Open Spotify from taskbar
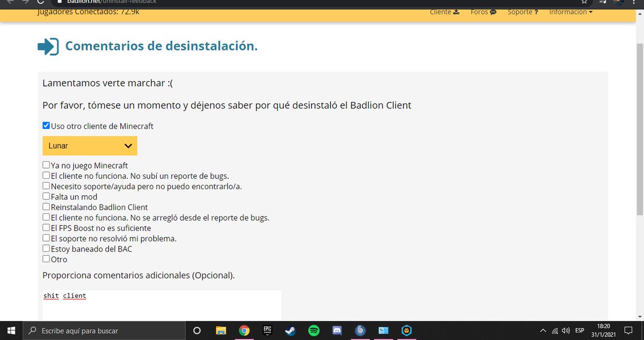Viewport: 644px width, 340px height. click(x=314, y=330)
